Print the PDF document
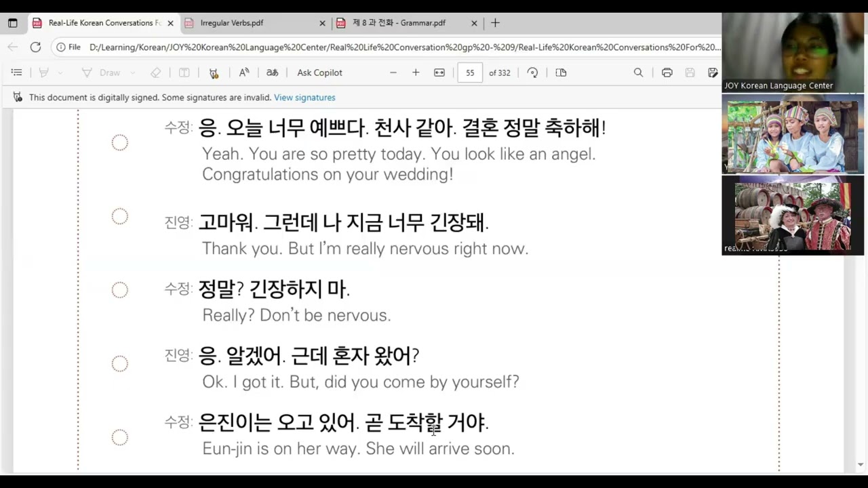Image resolution: width=868 pixels, height=488 pixels. point(667,73)
